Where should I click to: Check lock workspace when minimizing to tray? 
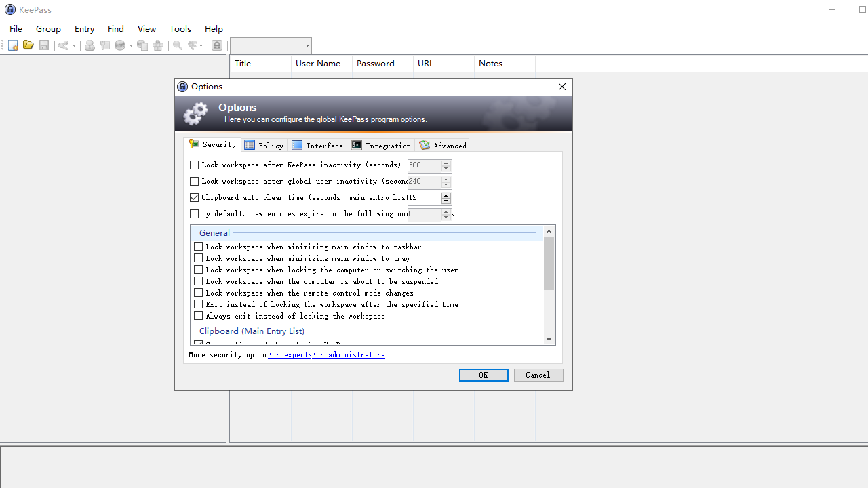[x=199, y=258]
